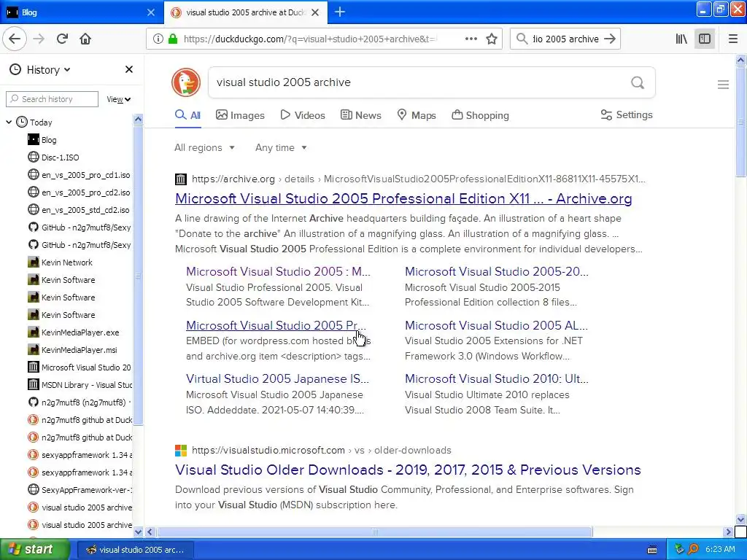
Task: Click the magnifier in DuckDuckGo search box
Action: click(x=638, y=82)
